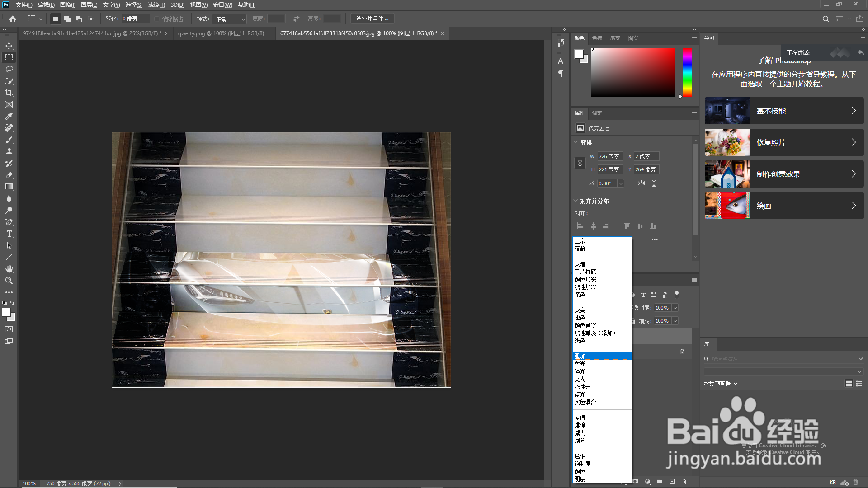868x488 pixels.
Task: Swap foreground and background colors
Action: point(12,303)
